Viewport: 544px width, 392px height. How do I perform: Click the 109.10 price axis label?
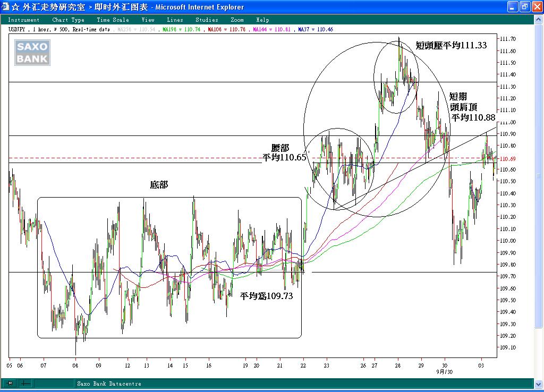tap(507, 347)
